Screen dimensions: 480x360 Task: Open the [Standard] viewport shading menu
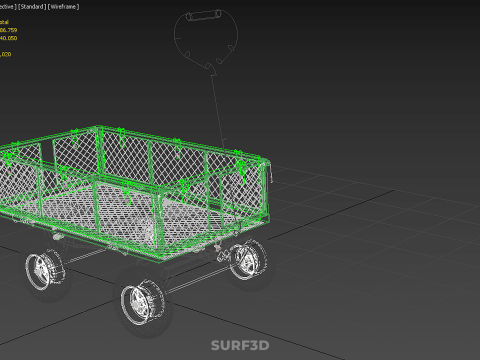pos(32,6)
